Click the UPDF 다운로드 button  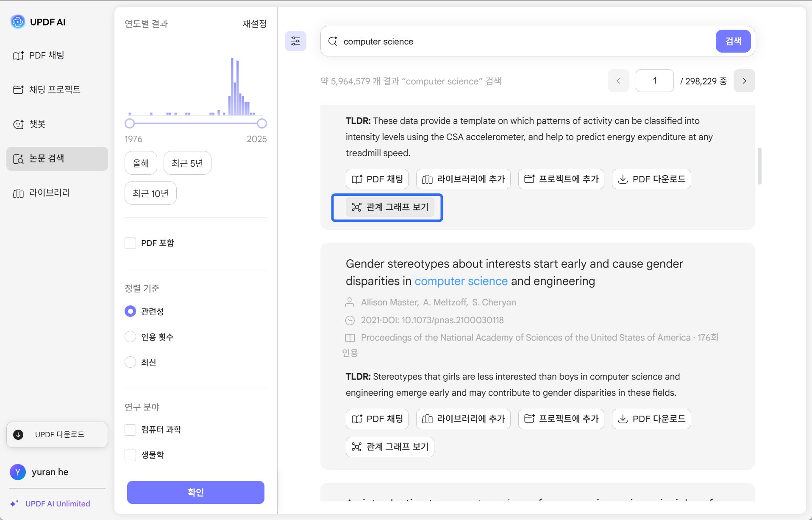tap(57, 434)
